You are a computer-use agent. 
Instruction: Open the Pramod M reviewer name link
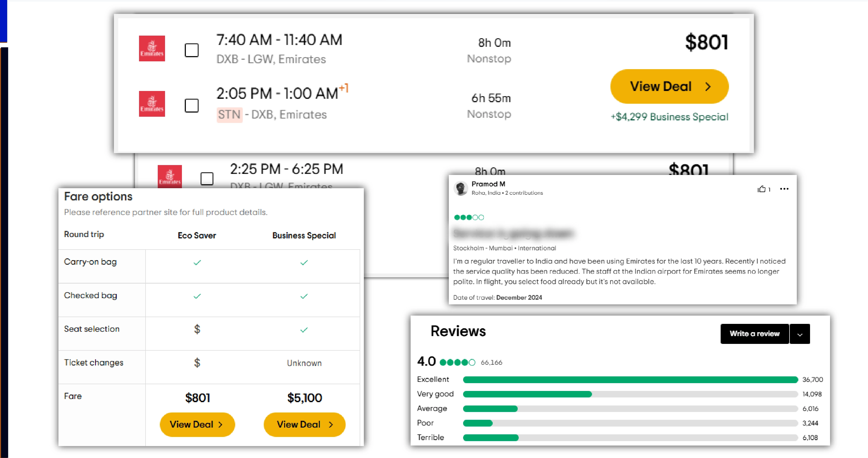tap(488, 184)
